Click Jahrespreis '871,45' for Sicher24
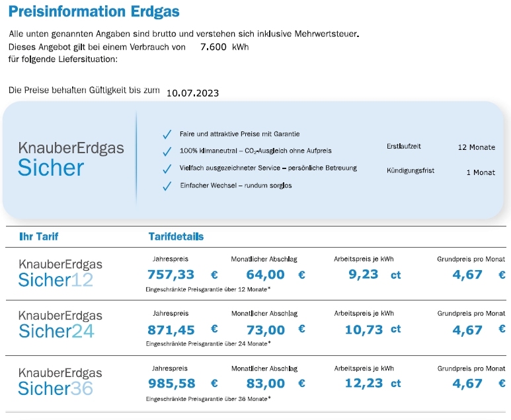This screenshot has width=511, height=420. [171, 330]
